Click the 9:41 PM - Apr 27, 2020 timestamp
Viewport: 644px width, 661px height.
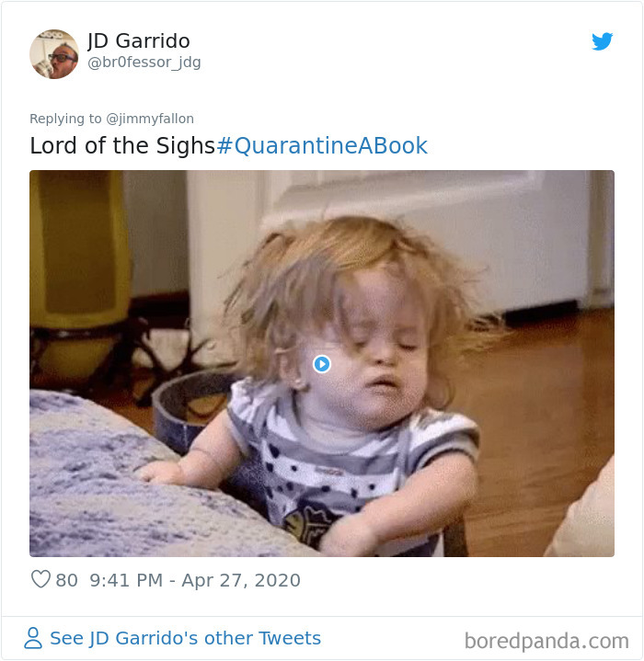pyautogui.click(x=195, y=580)
